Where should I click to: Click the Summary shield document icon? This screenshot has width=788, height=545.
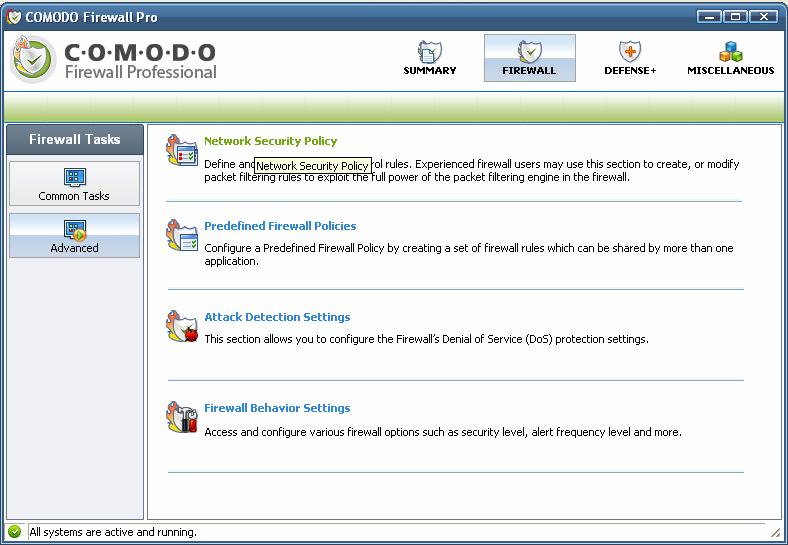(x=429, y=51)
